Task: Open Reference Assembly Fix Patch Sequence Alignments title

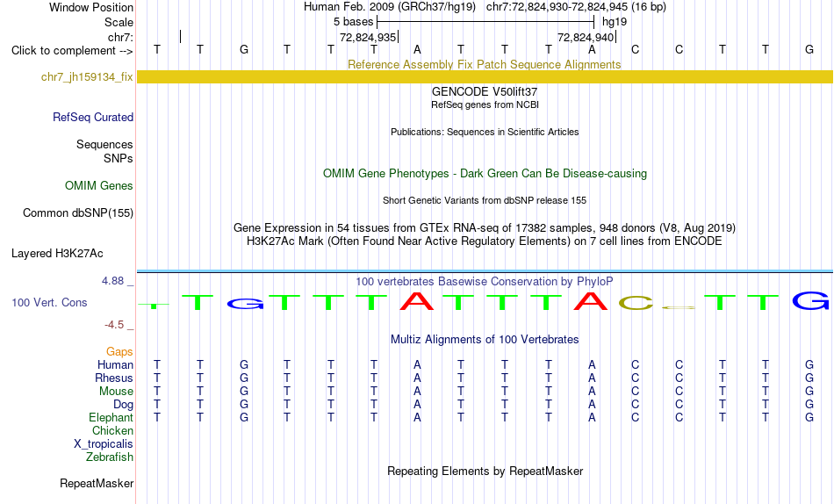Action: click(x=484, y=64)
